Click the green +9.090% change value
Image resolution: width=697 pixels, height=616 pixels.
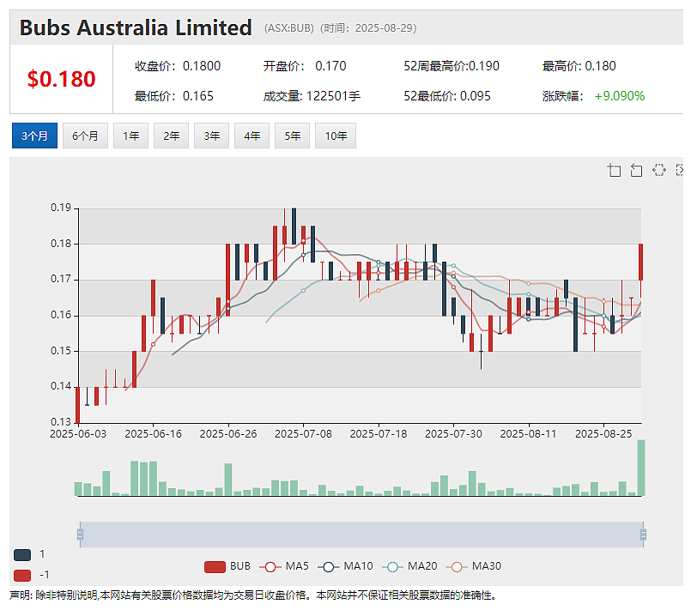click(x=619, y=96)
